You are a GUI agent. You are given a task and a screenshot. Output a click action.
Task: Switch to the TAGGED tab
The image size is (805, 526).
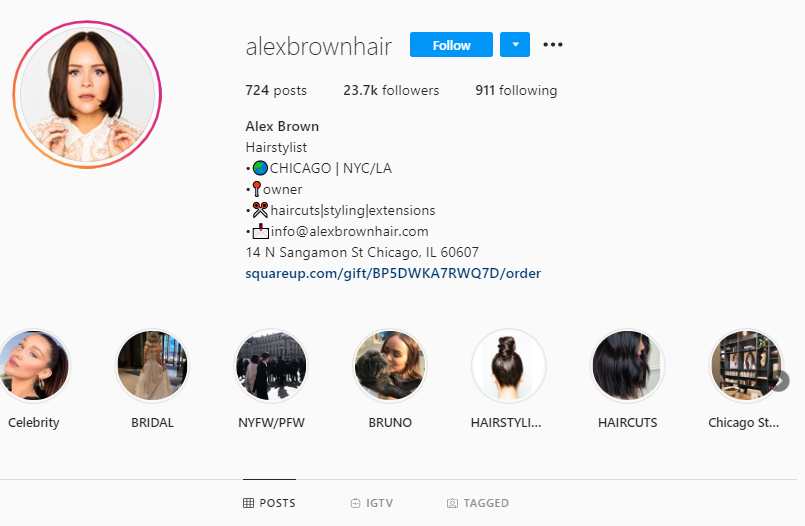pos(478,503)
